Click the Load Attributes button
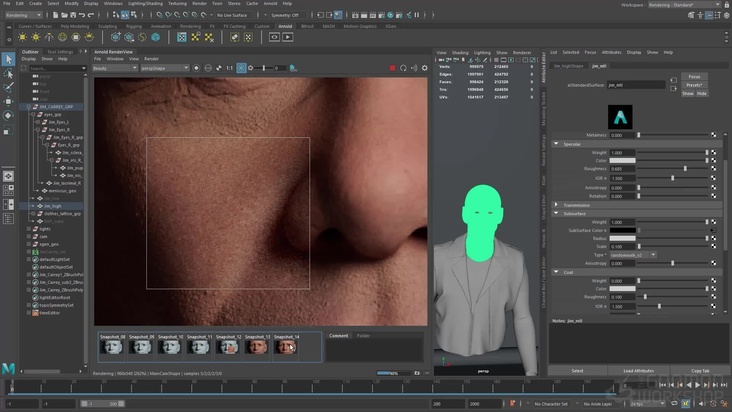The height and width of the screenshot is (412, 732). point(638,370)
